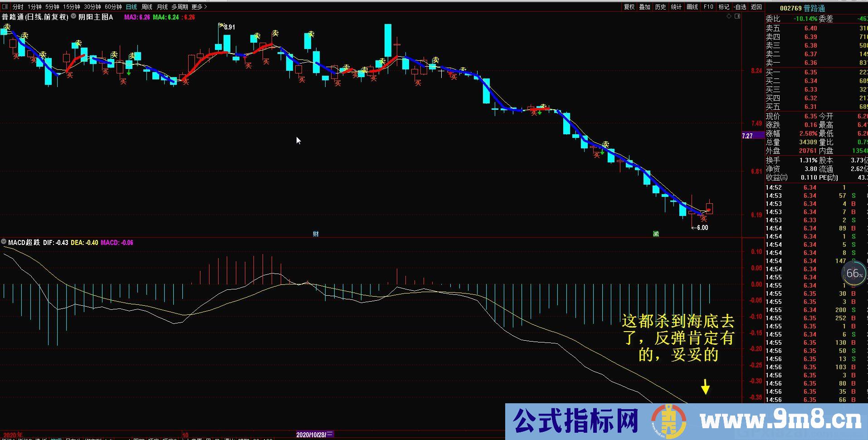Click the 7.27 price axis cursor label
The image size is (868, 440).
(x=747, y=136)
